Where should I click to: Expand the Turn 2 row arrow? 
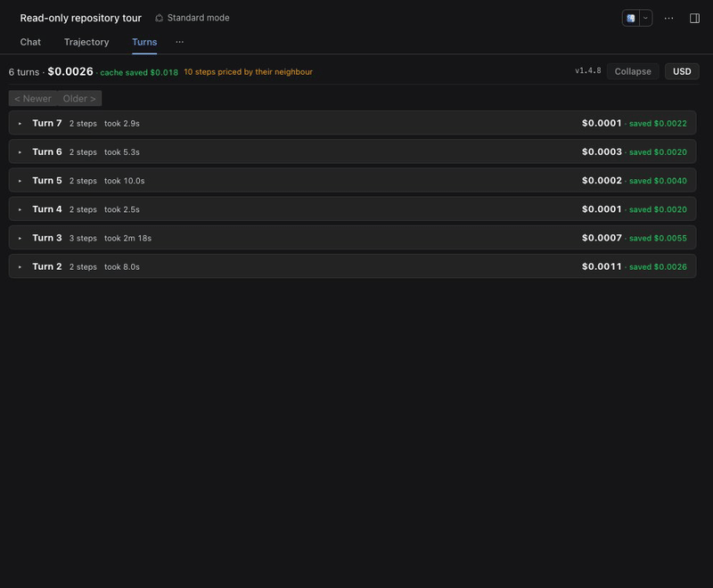[x=20, y=266]
